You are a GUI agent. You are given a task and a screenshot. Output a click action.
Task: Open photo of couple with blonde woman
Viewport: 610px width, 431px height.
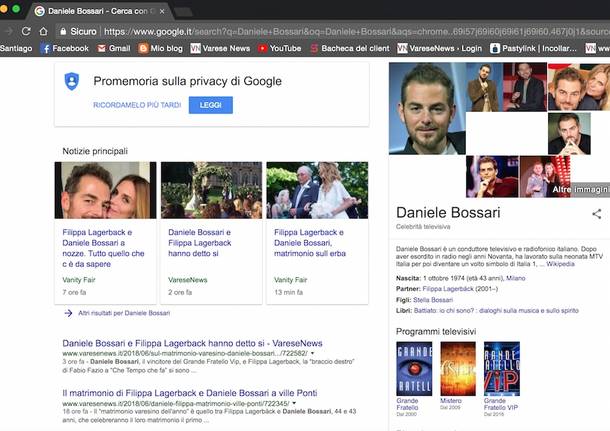click(x=579, y=87)
